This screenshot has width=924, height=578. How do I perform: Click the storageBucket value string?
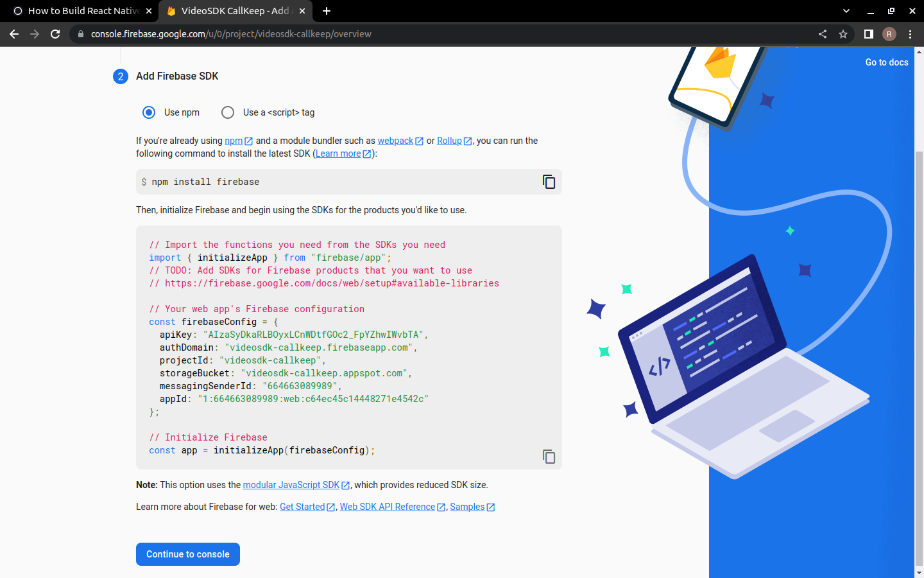point(324,373)
